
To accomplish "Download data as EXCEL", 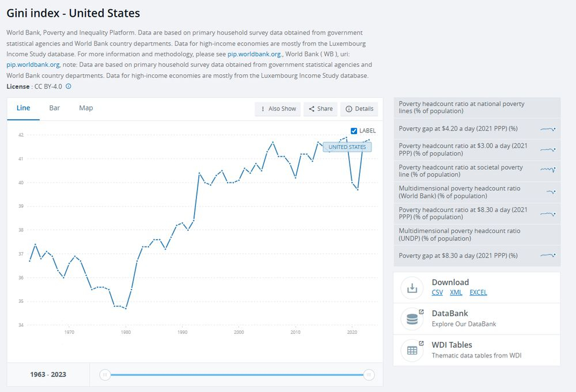I will [478, 292].
